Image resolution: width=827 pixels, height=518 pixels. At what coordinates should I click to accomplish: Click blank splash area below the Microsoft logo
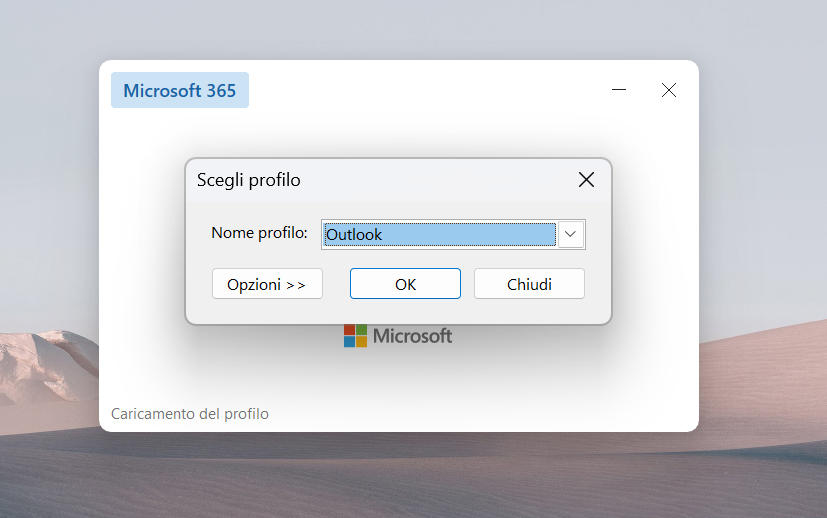(x=400, y=385)
